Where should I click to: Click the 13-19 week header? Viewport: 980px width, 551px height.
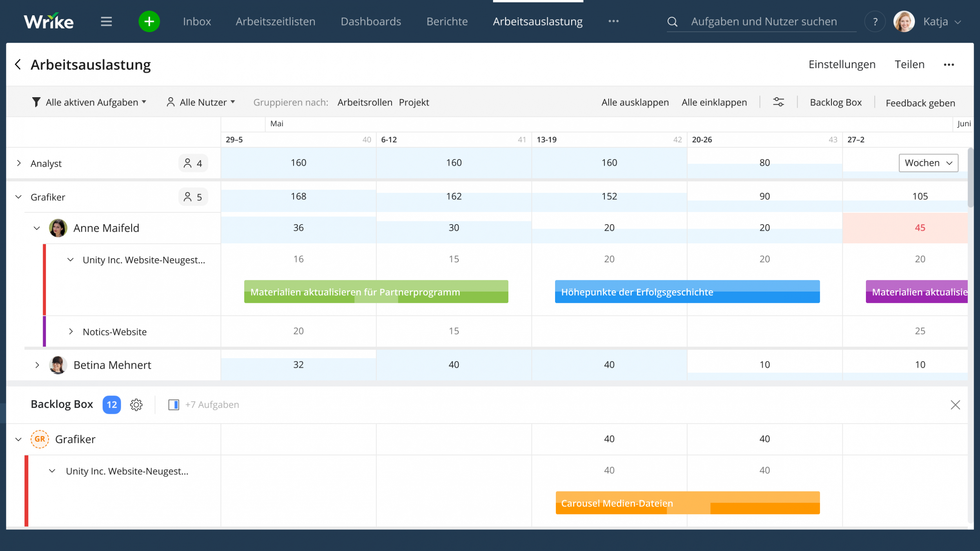tap(609, 140)
